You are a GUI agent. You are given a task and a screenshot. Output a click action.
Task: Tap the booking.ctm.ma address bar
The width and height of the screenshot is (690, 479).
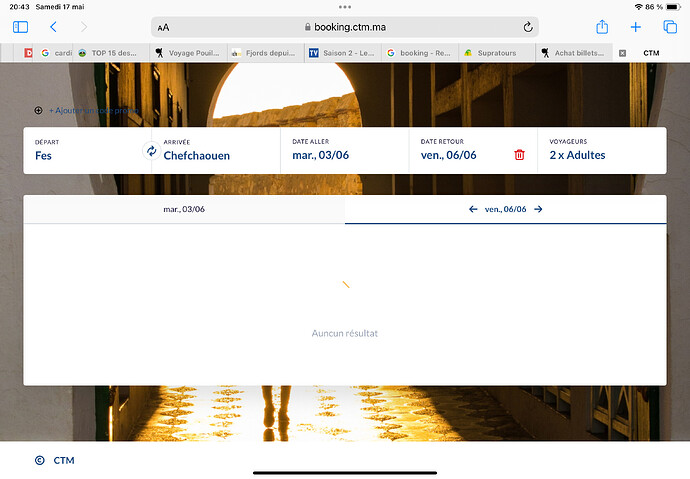(x=345, y=27)
